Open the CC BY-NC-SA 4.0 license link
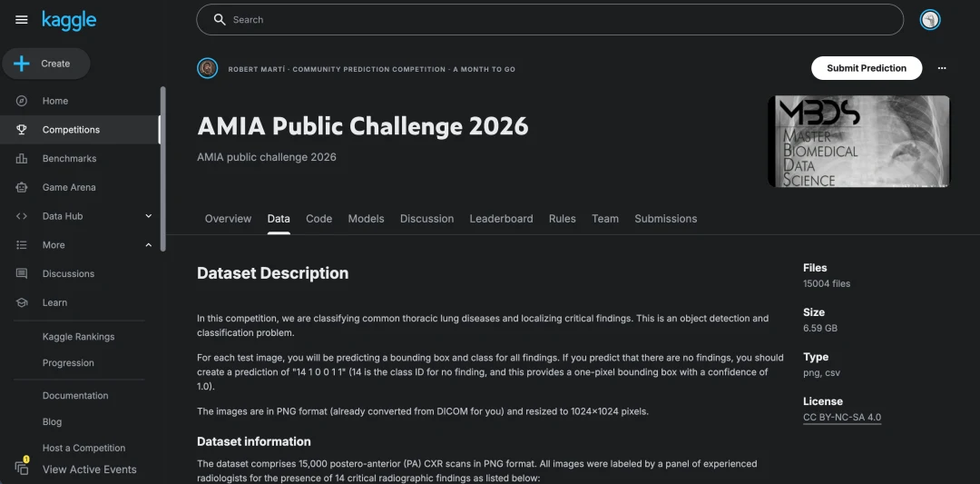The image size is (980, 484). tap(842, 418)
